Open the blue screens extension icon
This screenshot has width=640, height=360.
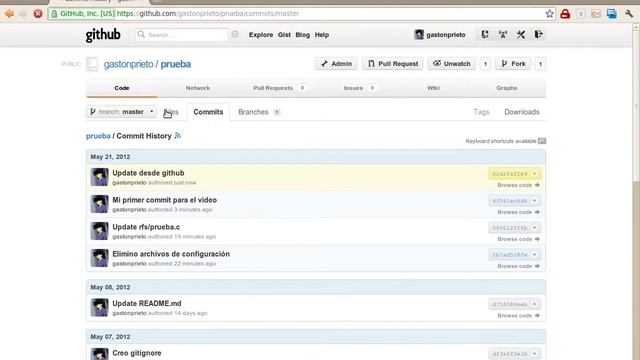[x=611, y=14]
